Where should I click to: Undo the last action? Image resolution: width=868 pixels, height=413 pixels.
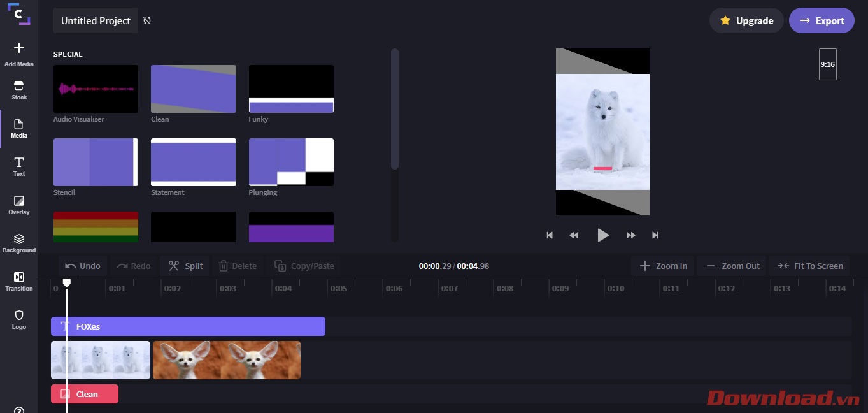(x=83, y=266)
